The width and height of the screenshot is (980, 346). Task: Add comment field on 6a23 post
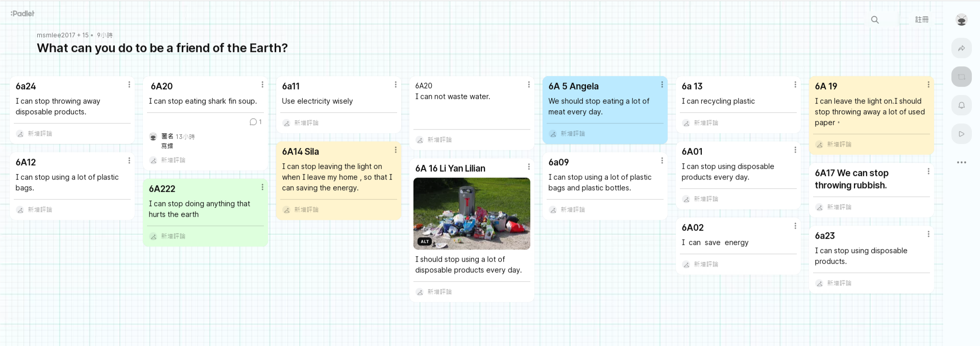click(871, 283)
